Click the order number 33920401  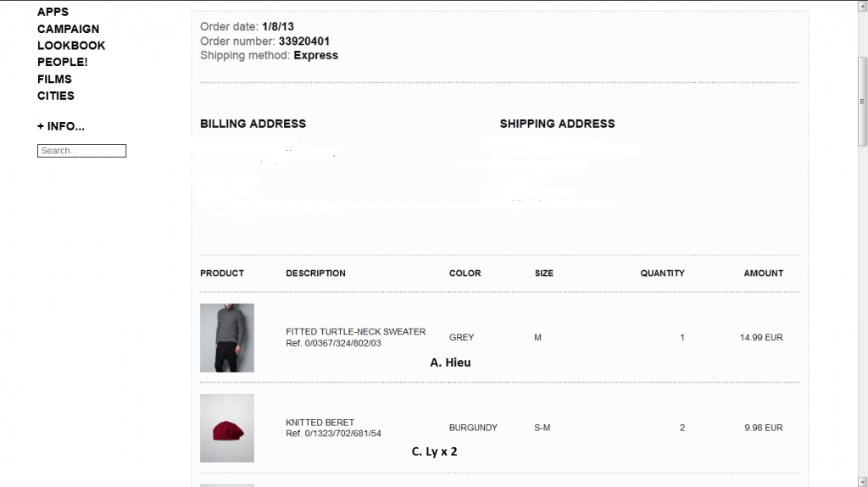tap(304, 41)
